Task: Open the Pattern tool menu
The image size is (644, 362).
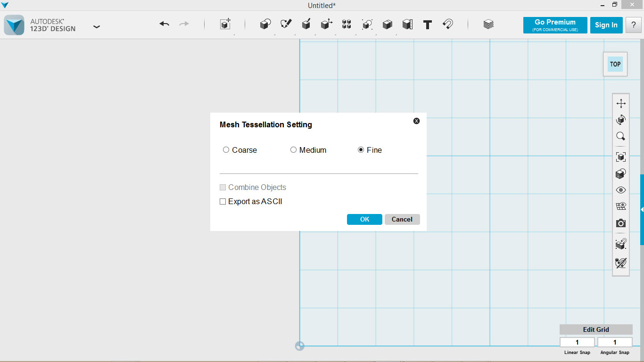Action: point(347,24)
